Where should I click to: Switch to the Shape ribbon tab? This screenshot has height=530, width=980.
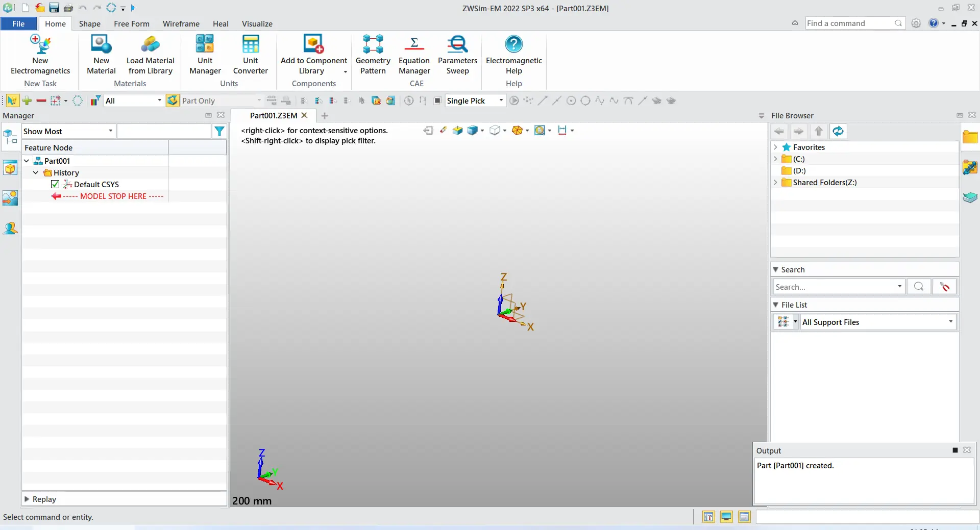90,23
